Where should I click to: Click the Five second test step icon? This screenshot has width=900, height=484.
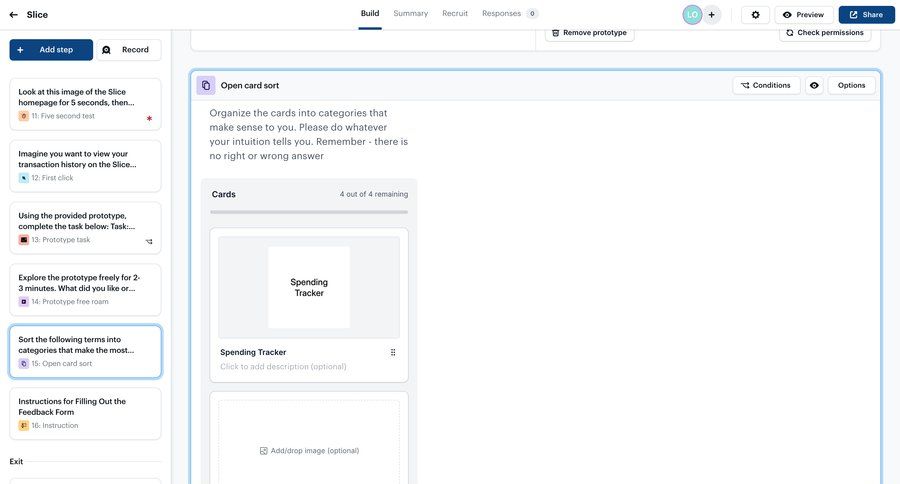click(x=24, y=116)
